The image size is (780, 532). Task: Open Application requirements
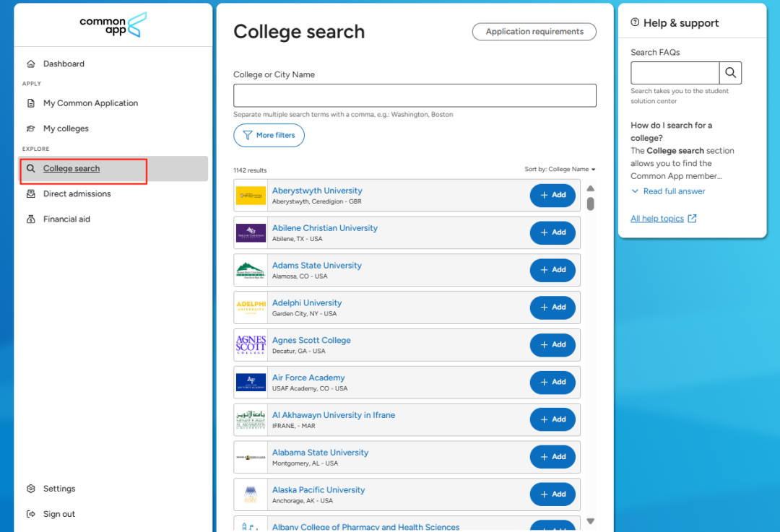[x=534, y=32]
